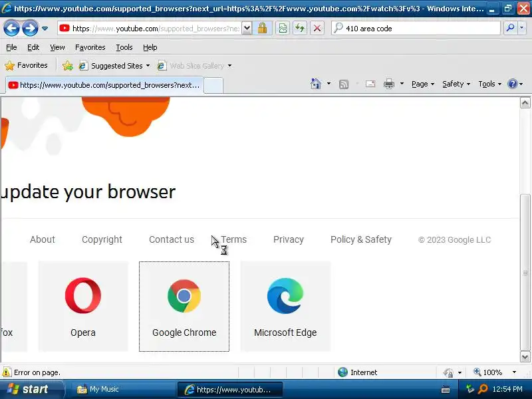Open the Tools menu in menu bar

click(124, 47)
